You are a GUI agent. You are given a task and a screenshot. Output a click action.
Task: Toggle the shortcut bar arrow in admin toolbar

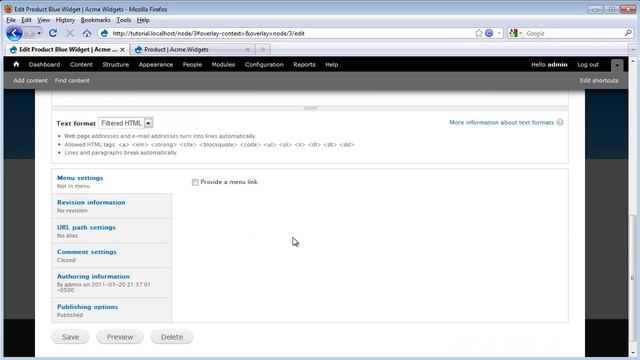[617, 65]
